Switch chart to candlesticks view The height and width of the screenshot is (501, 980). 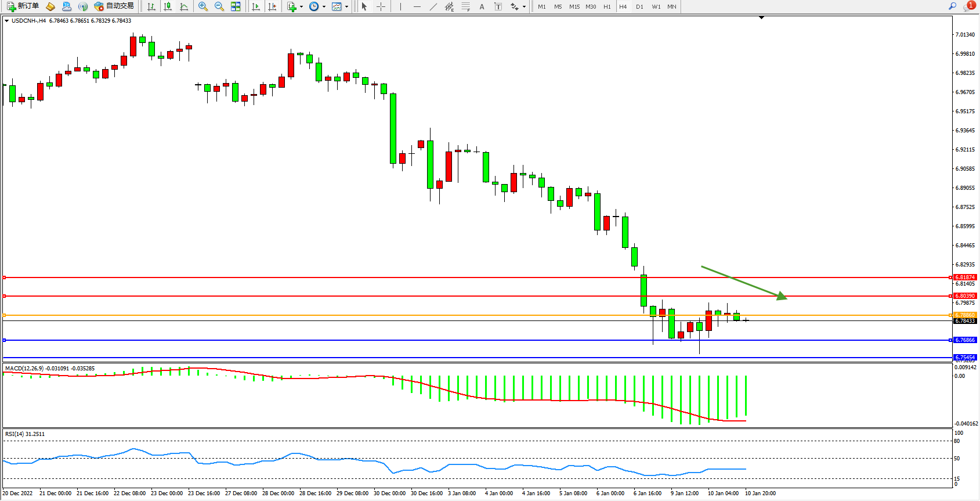click(x=168, y=6)
